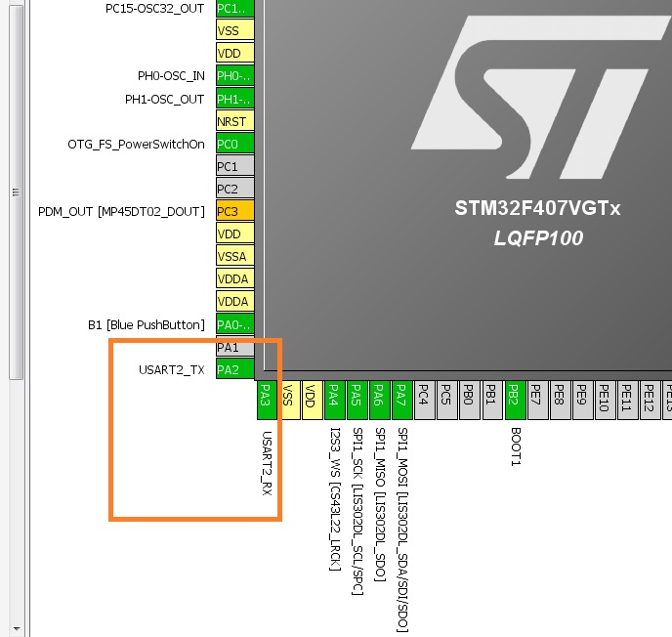Select the gray PE9 pin
This screenshot has height=637, width=672.
(x=583, y=400)
